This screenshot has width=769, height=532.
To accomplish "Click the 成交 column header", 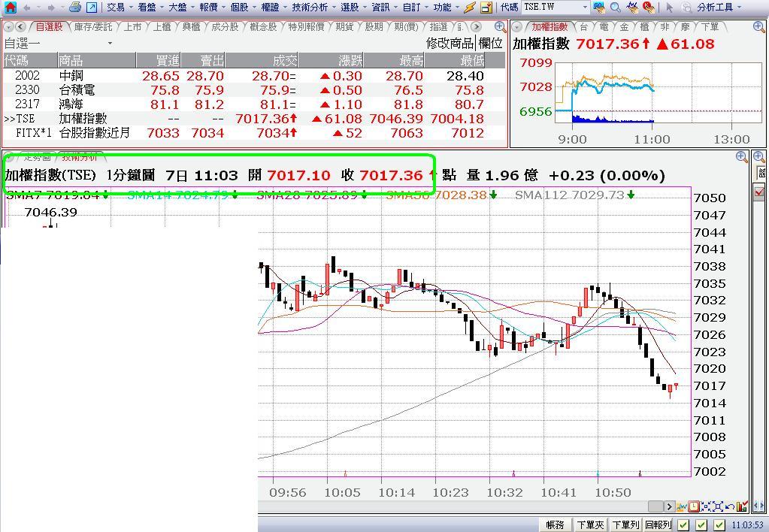I will coord(262,60).
